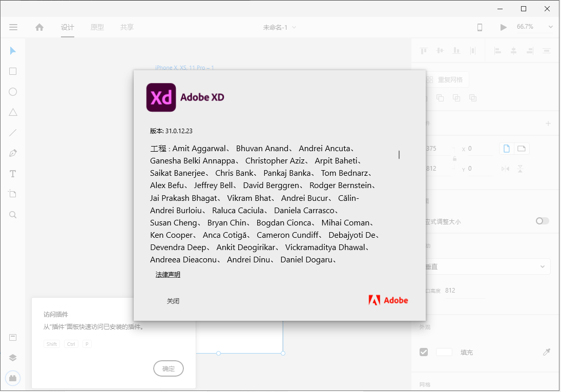Viewport: 561px width, 392px height.
Task: Click version text 31.0.12.23
Action: (179, 131)
